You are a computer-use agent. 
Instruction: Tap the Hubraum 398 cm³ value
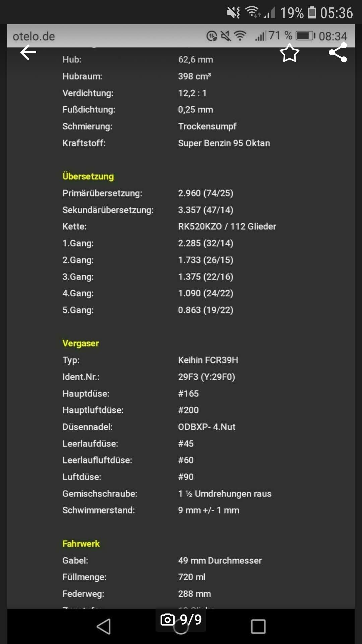194,76
